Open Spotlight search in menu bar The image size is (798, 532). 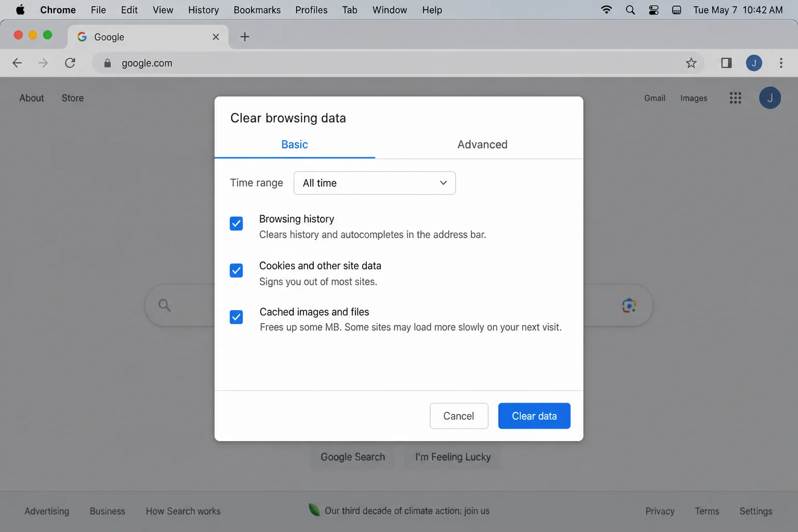tap(630, 10)
